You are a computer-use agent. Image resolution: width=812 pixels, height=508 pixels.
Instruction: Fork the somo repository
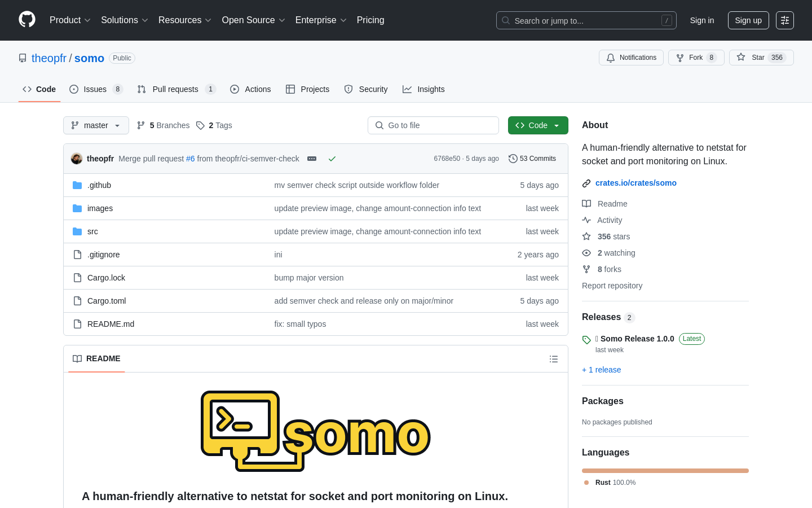tap(696, 58)
